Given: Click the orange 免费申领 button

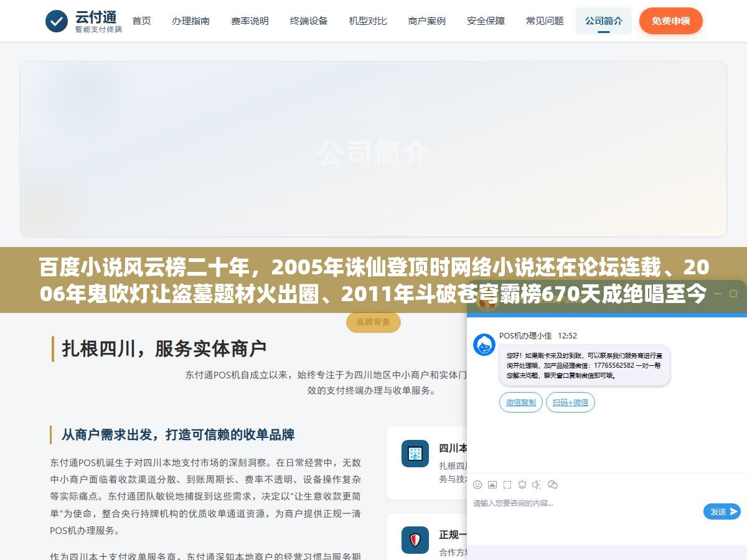Looking at the screenshot, I should tap(671, 21).
